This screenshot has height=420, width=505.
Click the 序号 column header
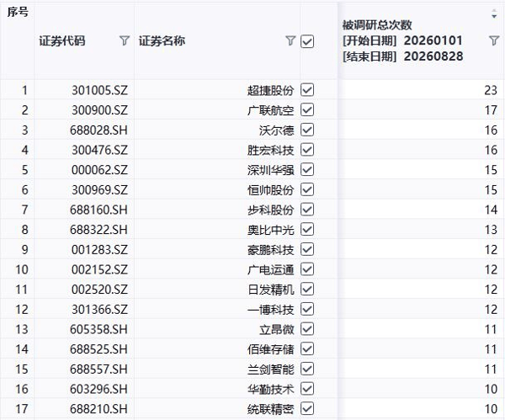[18, 12]
